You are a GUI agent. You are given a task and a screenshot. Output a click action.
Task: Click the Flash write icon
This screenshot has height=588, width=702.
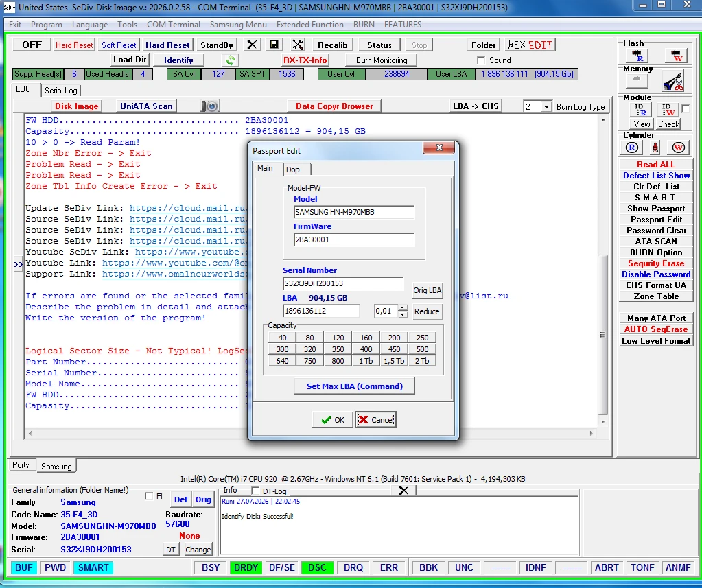677,56
